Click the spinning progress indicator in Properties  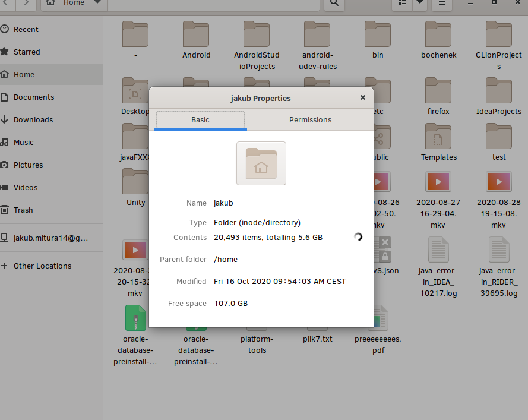coord(358,237)
